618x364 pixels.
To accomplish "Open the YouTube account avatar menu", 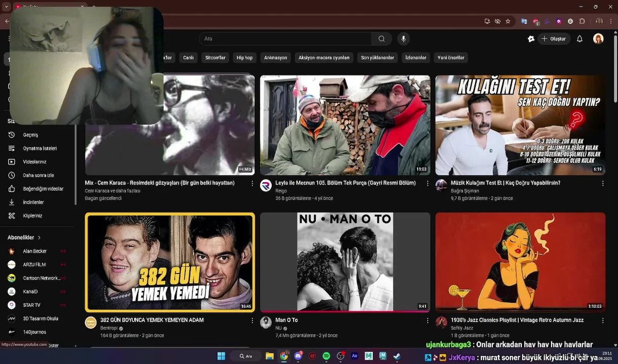I will (x=598, y=39).
